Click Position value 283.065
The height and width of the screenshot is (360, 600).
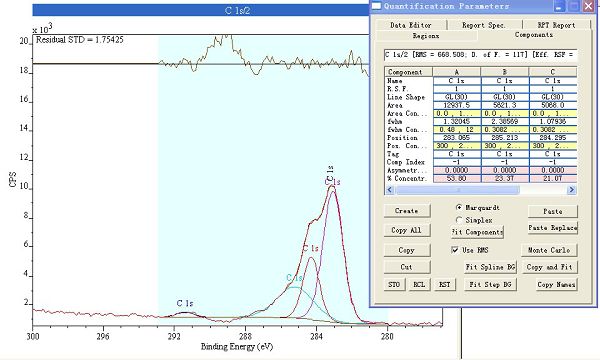coord(457,138)
